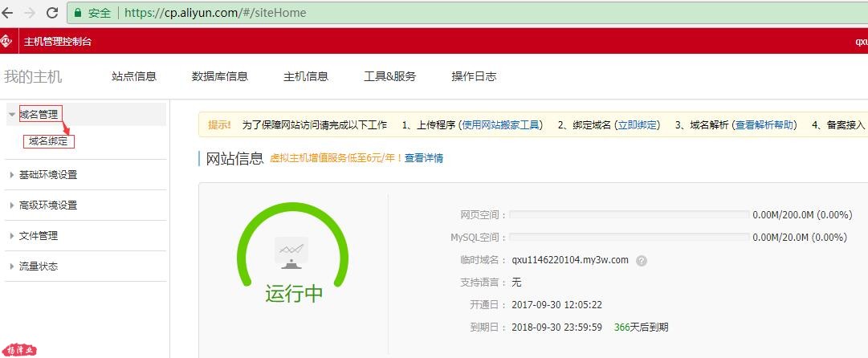Focus the address bar URL field
Viewport: 868px width, 358px height.
468,13
